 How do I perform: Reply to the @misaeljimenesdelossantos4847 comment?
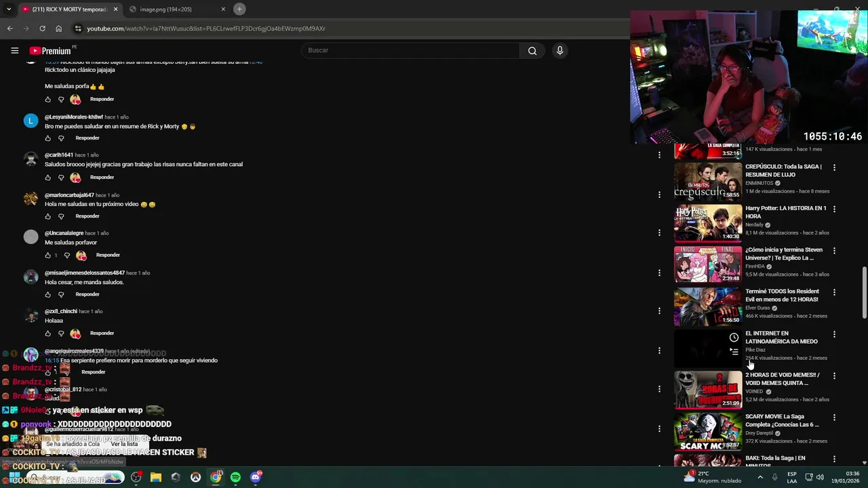click(x=87, y=295)
